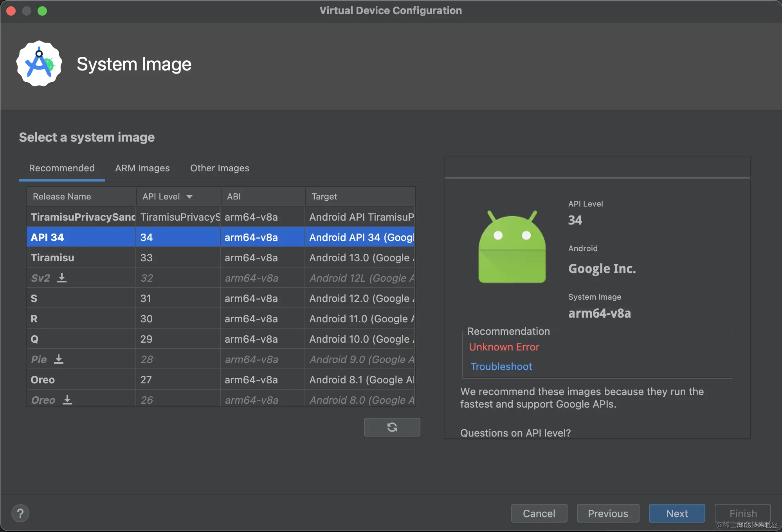
Task: Open the Troubleshoot link
Action: coord(501,367)
